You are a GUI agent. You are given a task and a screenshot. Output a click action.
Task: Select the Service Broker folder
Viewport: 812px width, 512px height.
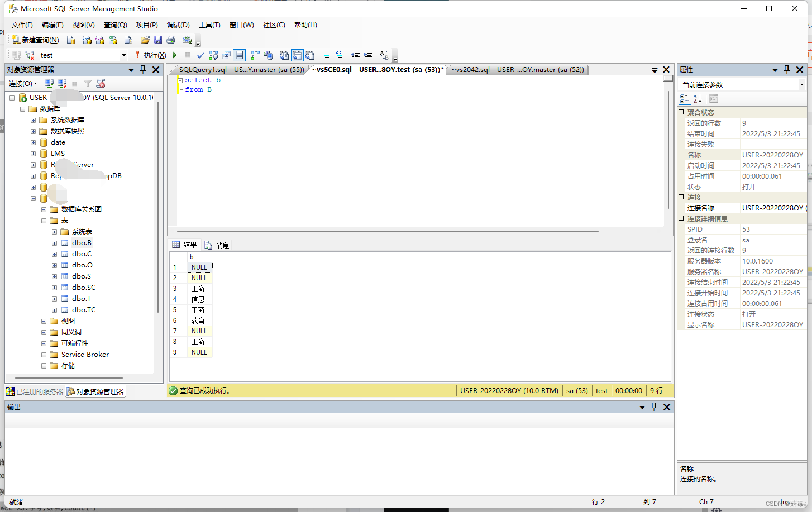click(85, 355)
